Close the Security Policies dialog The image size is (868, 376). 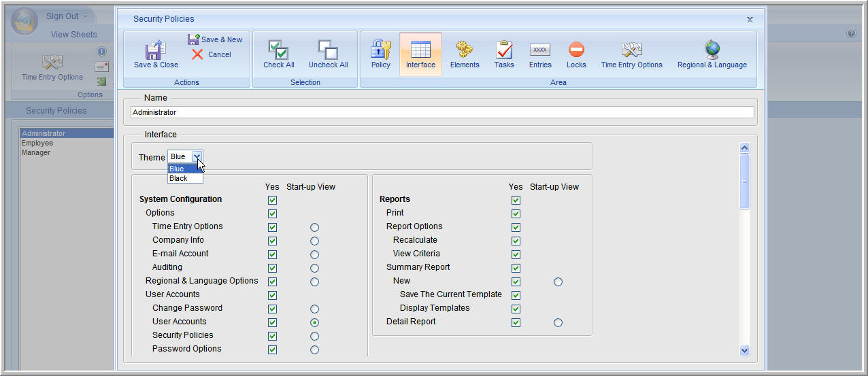pos(750,20)
